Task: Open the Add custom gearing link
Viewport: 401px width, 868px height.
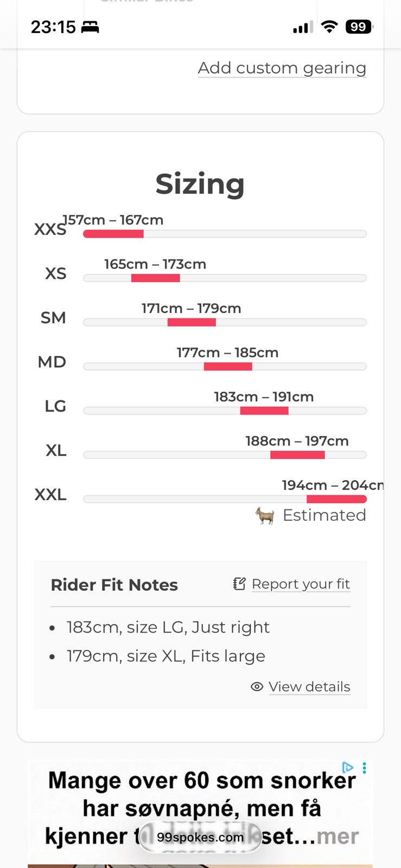Action: coord(282,68)
